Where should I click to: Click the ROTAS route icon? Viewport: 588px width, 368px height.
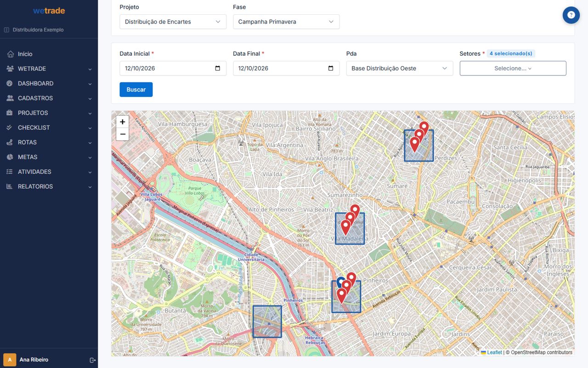[x=10, y=142]
